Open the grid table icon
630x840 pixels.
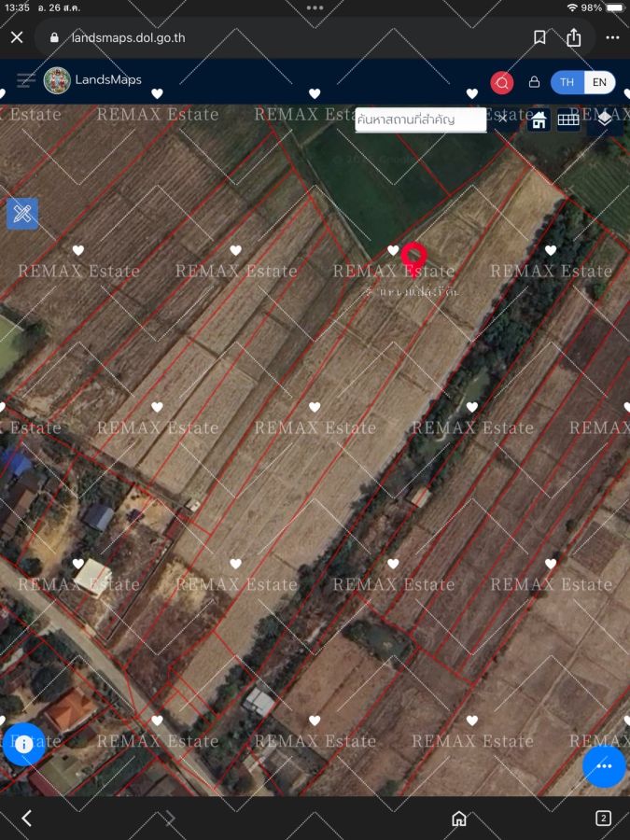coord(568,119)
